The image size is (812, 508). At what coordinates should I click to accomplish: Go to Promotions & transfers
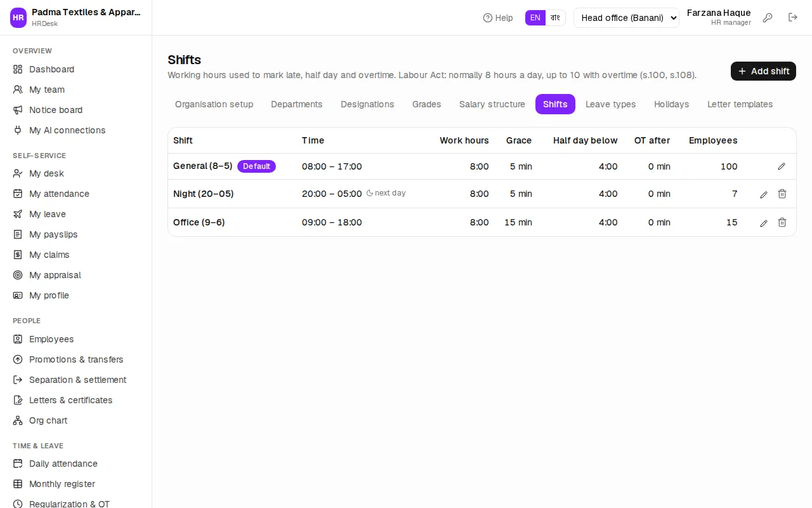pos(76,359)
